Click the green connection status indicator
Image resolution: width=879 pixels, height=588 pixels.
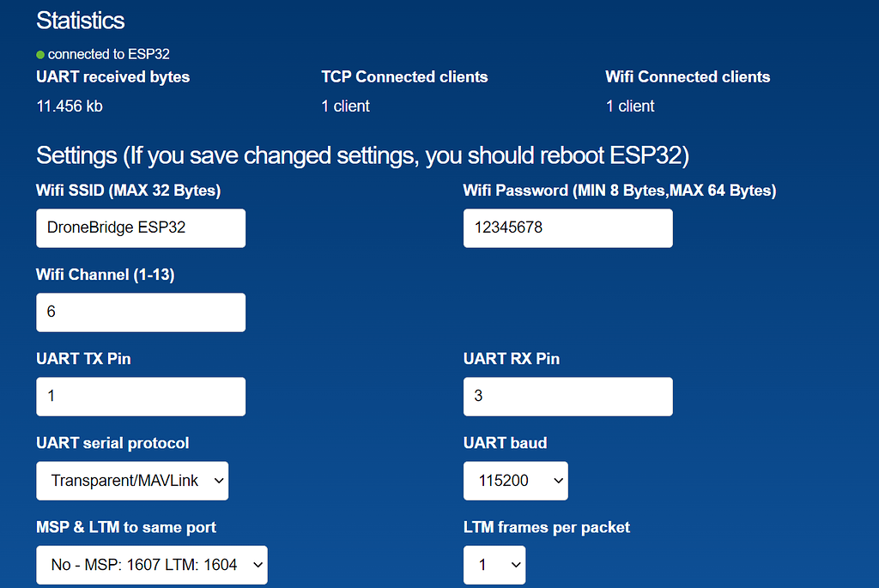pyautogui.click(x=39, y=53)
